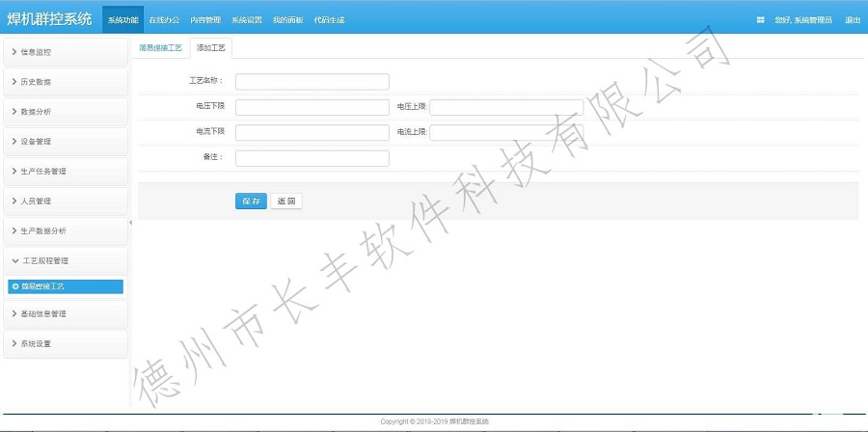
Task: Expand the 设备管理 section
Action: [65, 142]
